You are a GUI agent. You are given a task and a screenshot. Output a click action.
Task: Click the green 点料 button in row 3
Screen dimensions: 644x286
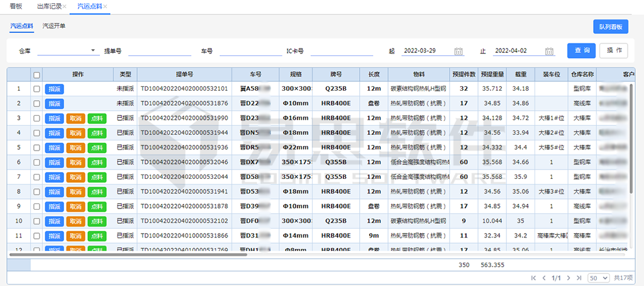97,118
